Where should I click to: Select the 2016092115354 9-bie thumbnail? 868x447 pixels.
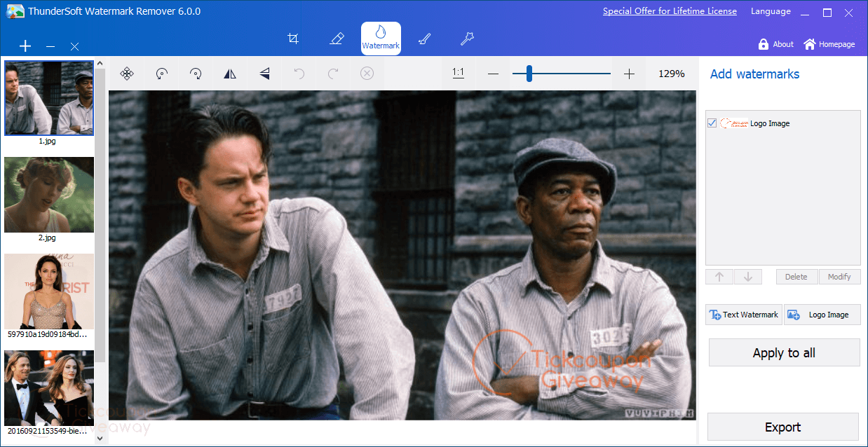pyautogui.click(x=49, y=388)
